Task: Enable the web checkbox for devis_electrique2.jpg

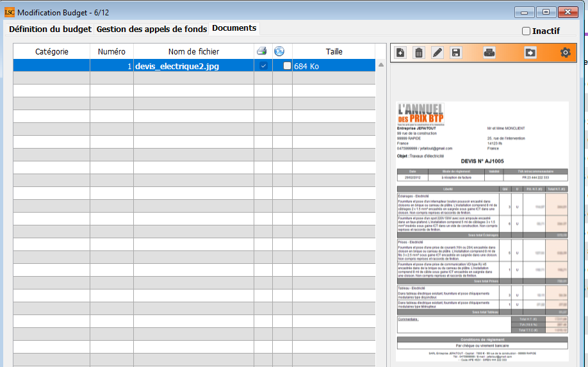Action: pos(287,66)
